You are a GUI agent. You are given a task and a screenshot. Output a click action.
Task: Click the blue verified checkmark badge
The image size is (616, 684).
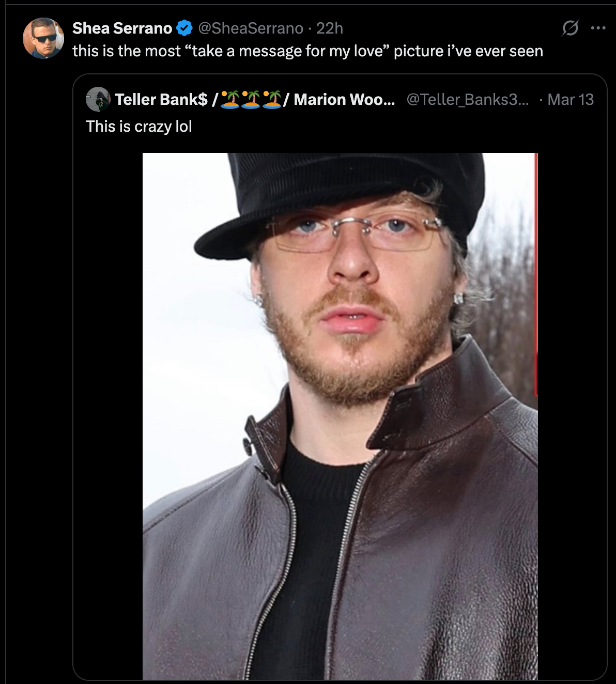184,28
